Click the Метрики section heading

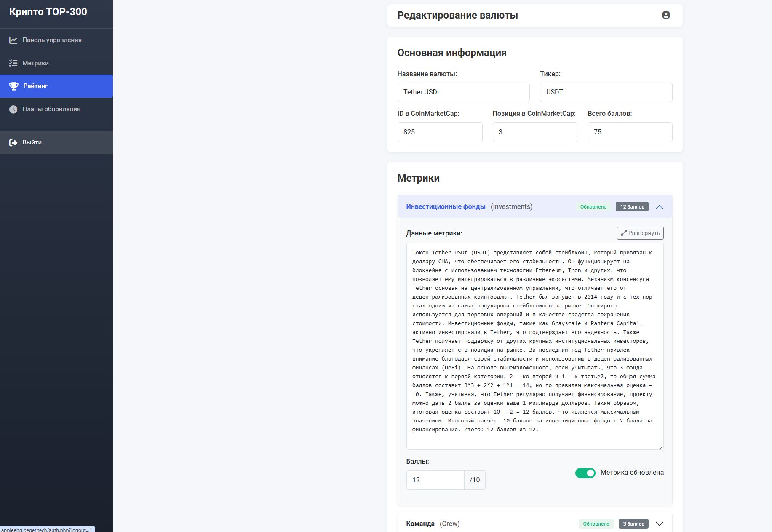[418, 178]
